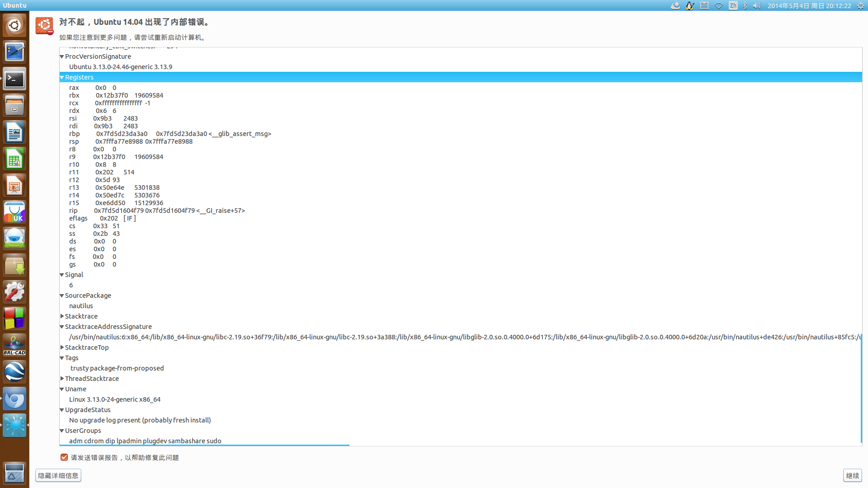The height and width of the screenshot is (488, 868).
Task: Launch the BRL-CAD application icon
Action: click(14, 346)
